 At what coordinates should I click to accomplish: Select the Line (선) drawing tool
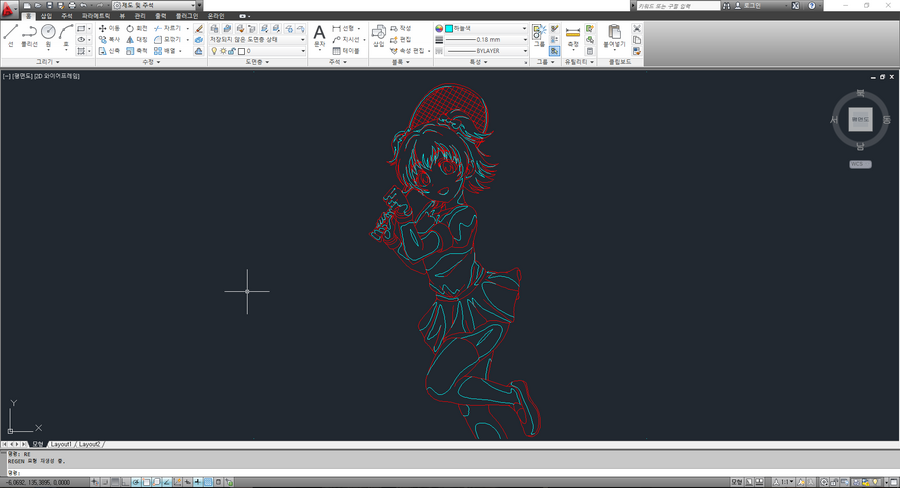10,36
